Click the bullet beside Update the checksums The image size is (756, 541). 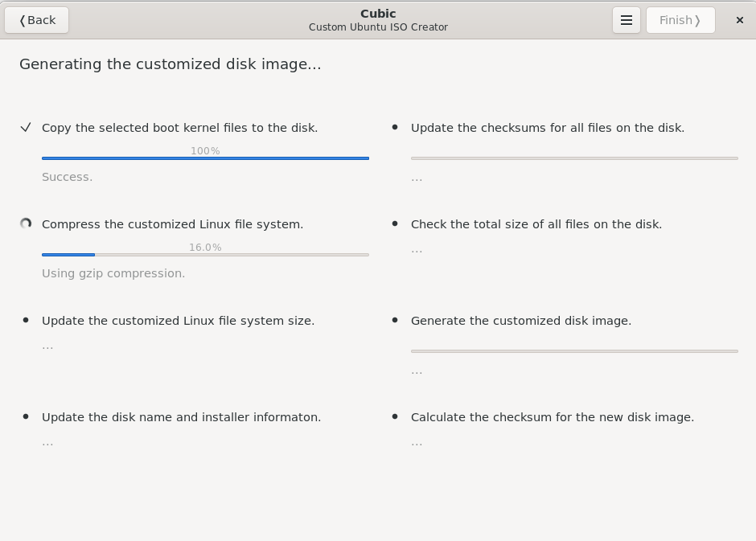395,128
